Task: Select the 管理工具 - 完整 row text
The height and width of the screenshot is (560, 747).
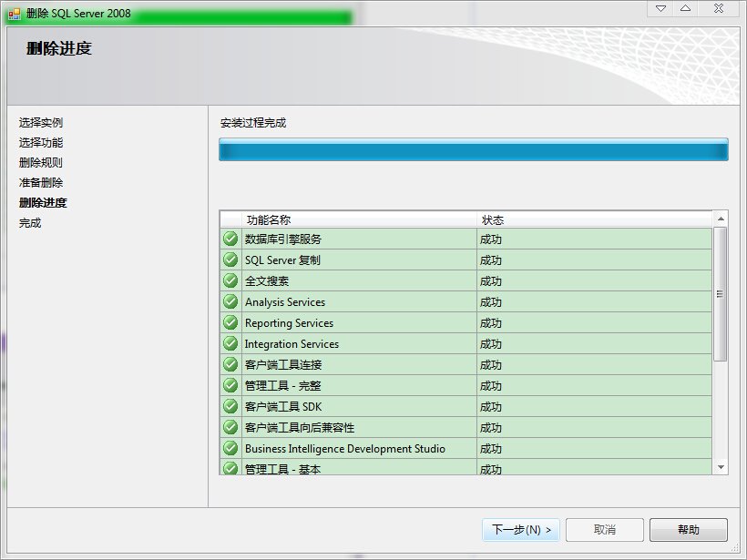Action: click(283, 386)
